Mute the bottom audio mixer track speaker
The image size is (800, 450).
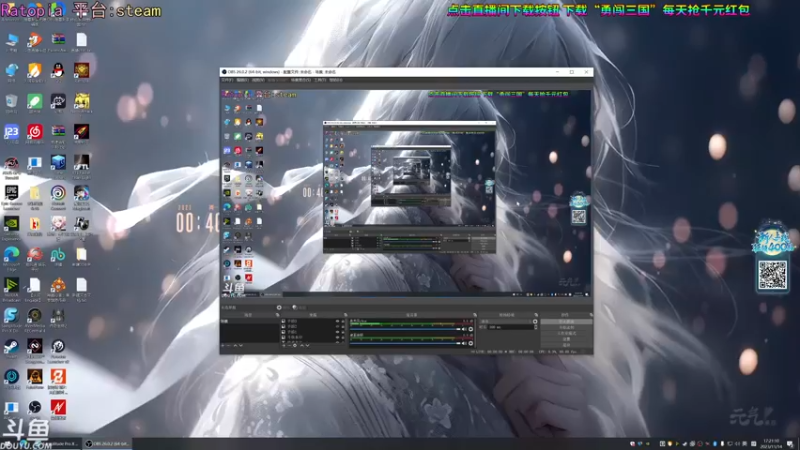[464, 343]
